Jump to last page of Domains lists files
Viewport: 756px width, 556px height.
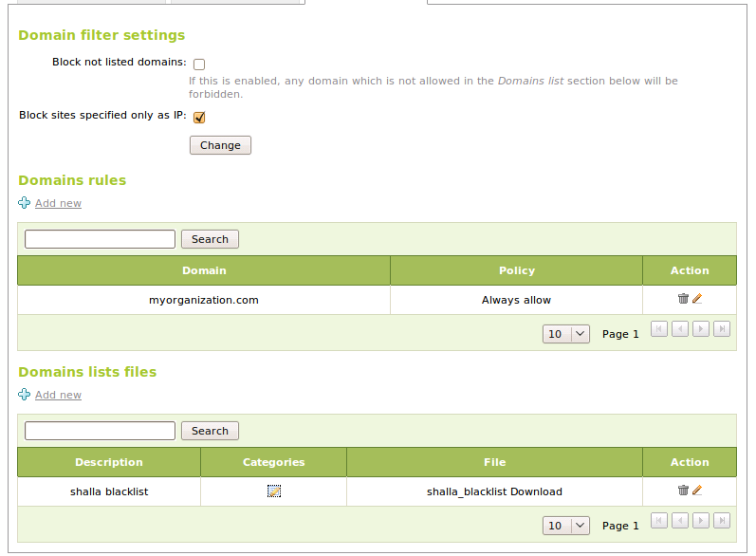pyautogui.click(x=722, y=521)
